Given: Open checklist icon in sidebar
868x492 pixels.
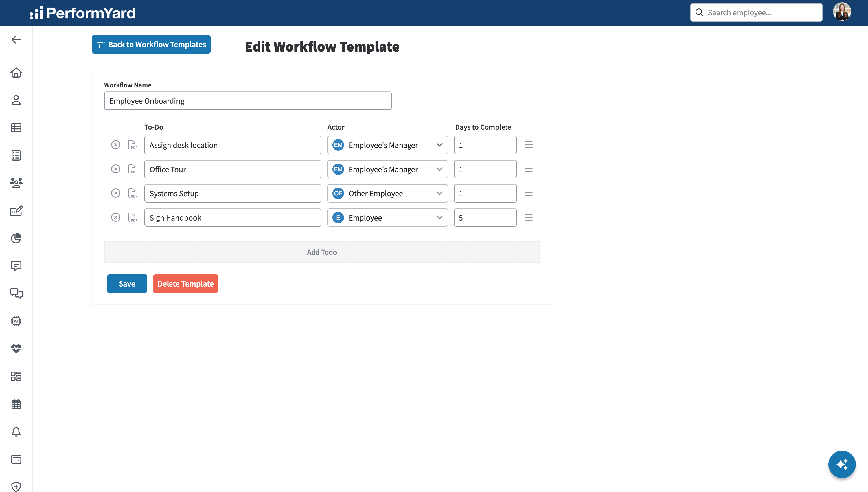Looking at the screenshot, I should 16,155.
